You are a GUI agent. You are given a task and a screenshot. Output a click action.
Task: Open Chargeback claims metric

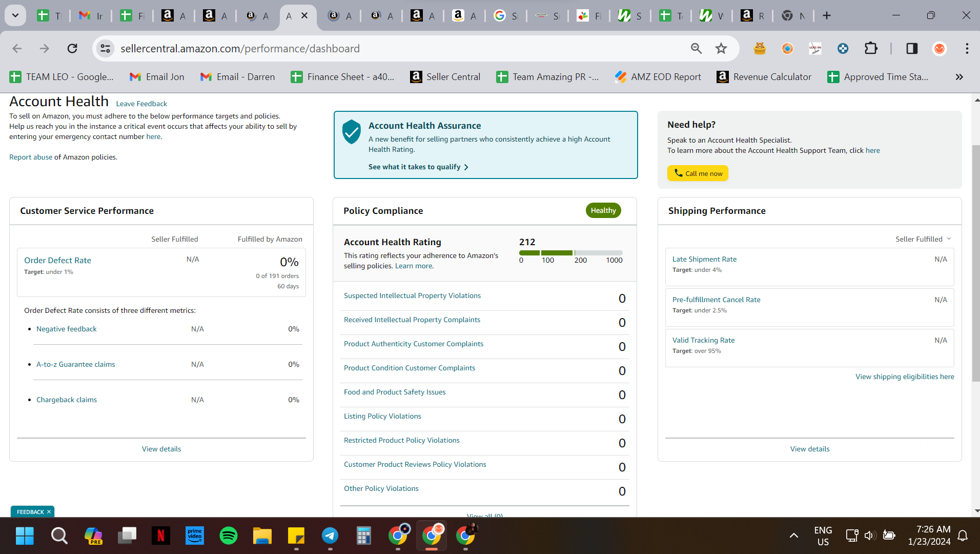(67, 400)
